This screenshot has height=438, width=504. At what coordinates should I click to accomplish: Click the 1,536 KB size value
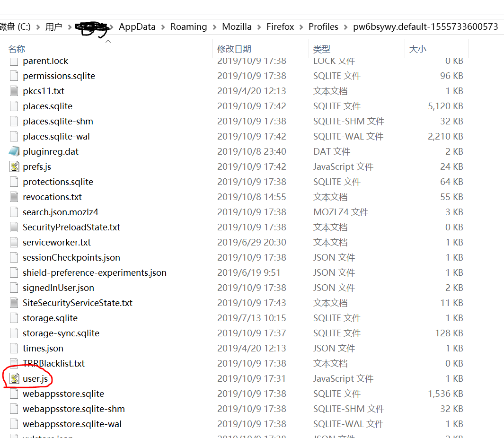click(x=445, y=394)
